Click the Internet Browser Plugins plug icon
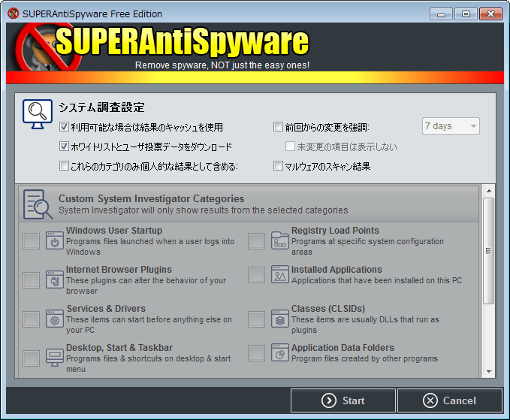This screenshot has width=510, height=420. click(54, 279)
